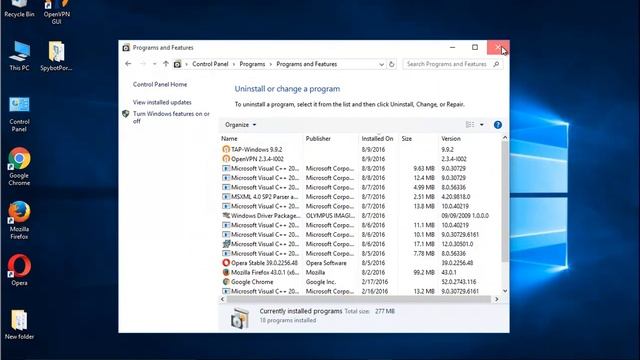Screen dimensions: 640x360
Task: Minimize the Programs and Features window
Action: click(x=452, y=47)
